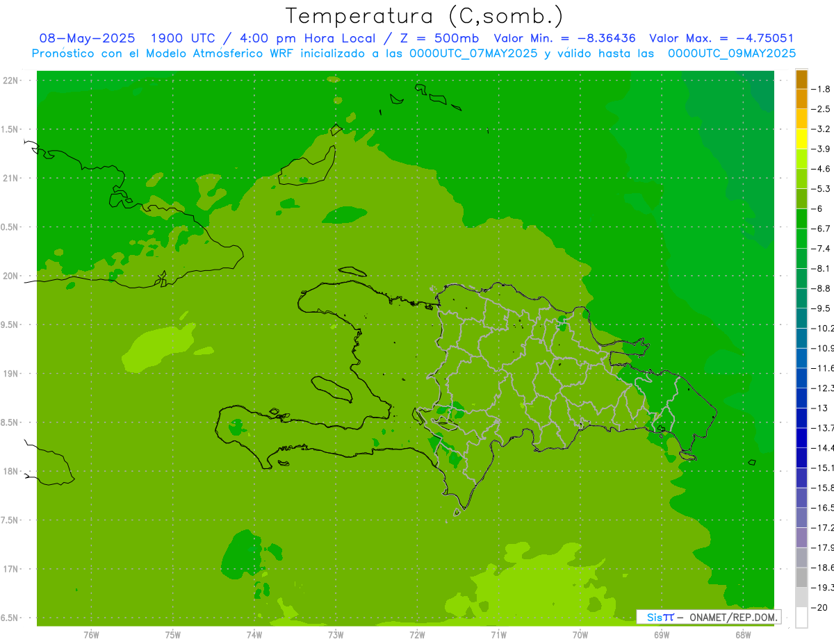Pick the white swatch below -20
Screen dimensions: 834x644
801,617
